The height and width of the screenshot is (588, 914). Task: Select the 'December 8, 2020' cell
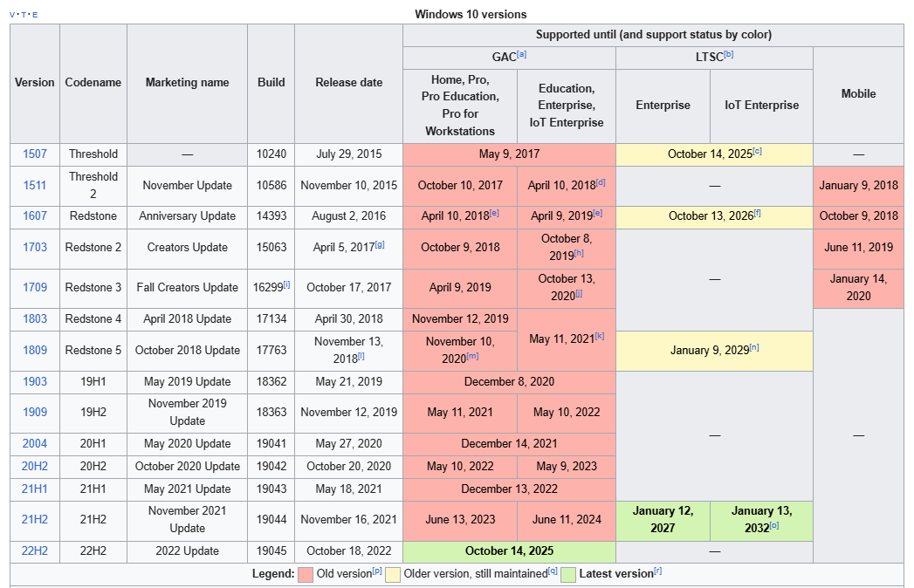tap(509, 382)
